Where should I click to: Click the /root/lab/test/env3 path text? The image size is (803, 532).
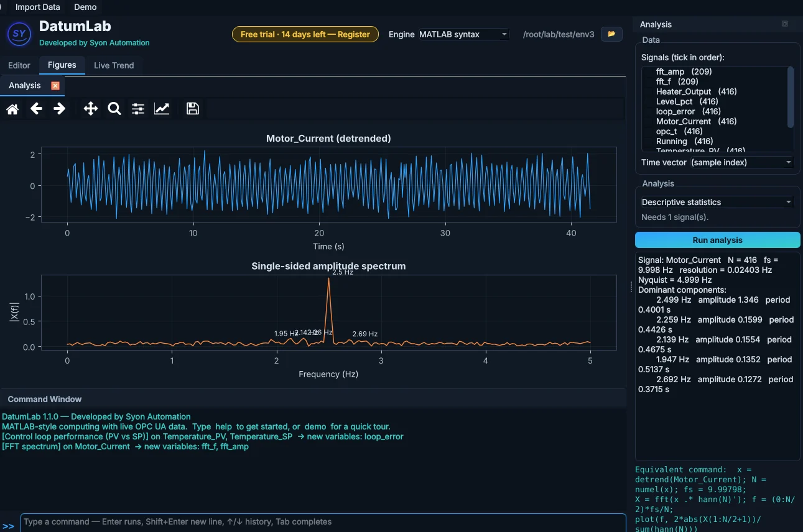coord(559,34)
